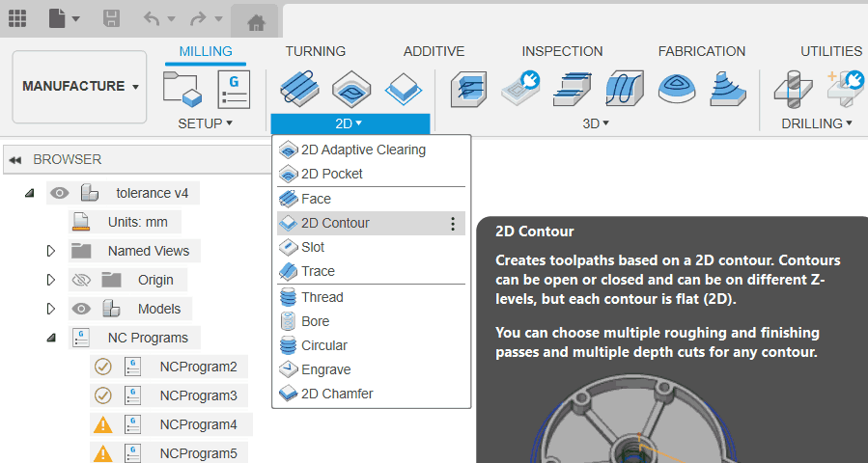Screen dimensions: 868x463
Task: Switch to the TURNING tab
Action: pos(315,51)
